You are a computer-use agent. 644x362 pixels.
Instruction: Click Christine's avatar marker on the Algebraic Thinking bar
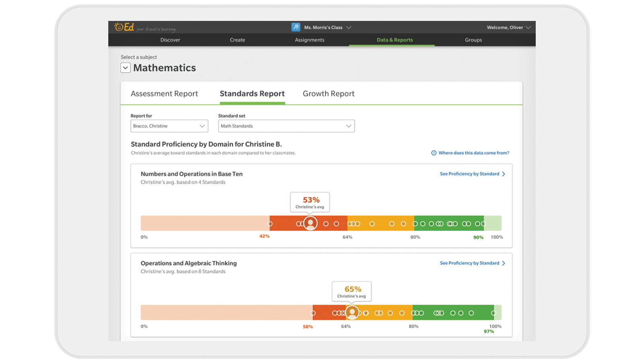(352, 313)
